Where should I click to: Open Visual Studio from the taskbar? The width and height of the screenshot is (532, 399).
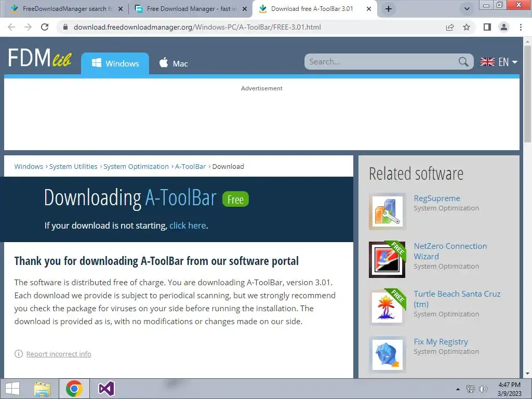[x=106, y=389]
